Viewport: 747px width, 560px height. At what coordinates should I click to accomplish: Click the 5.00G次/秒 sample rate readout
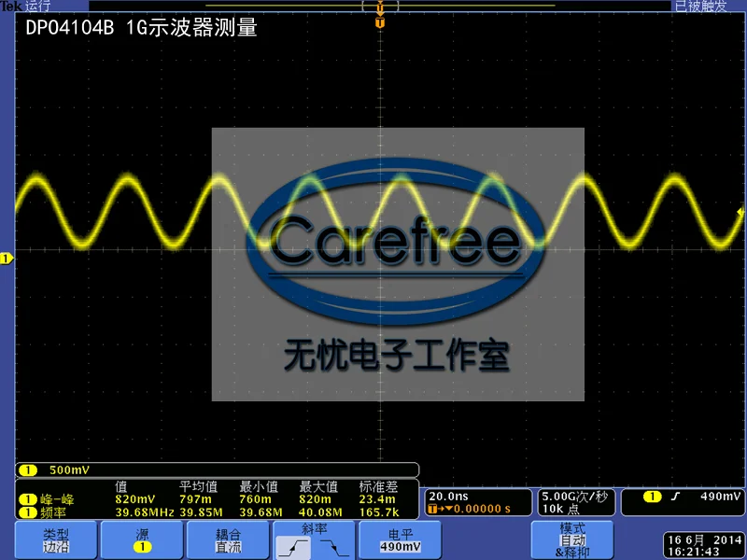[574, 497]
